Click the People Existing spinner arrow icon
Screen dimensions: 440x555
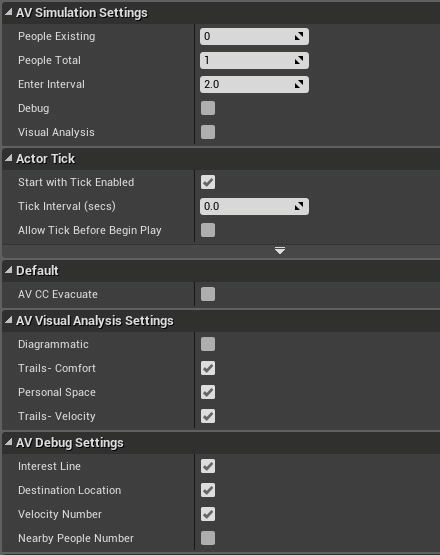pos(299,36)
